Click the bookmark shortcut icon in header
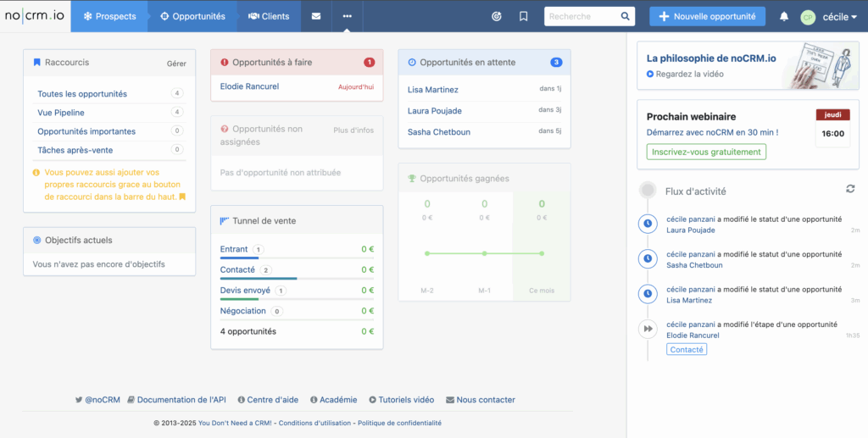The height and width of the screenshot is (438, 868). point(523,16)
